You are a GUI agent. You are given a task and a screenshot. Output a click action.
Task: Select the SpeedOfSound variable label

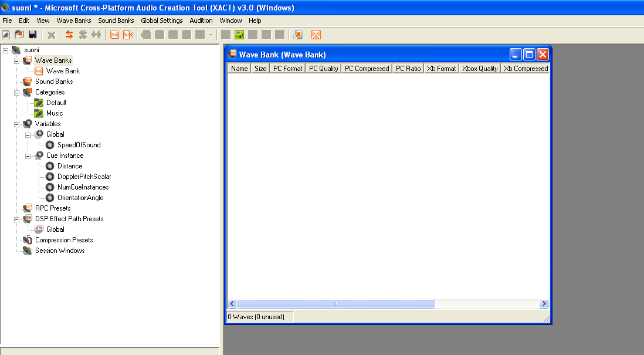click(x=79, y=145)
